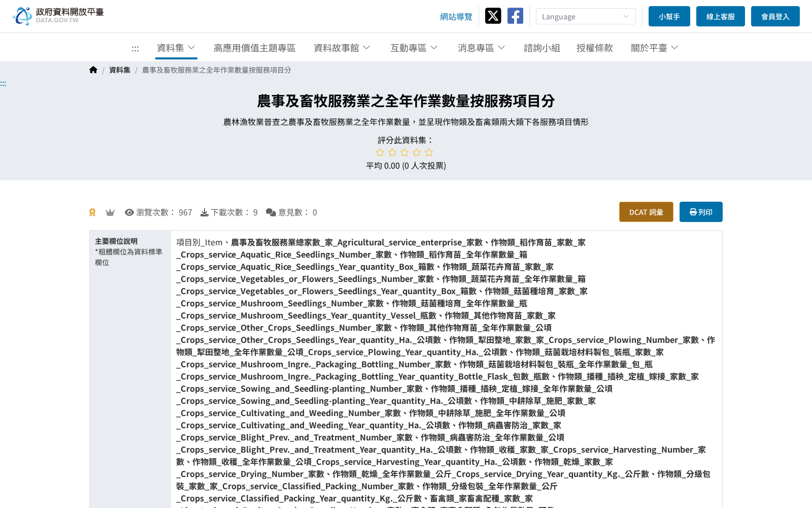The width and height of the screenshot is (812, 508).
Task: Click the 線上客服 button
Action: [721, 16]
